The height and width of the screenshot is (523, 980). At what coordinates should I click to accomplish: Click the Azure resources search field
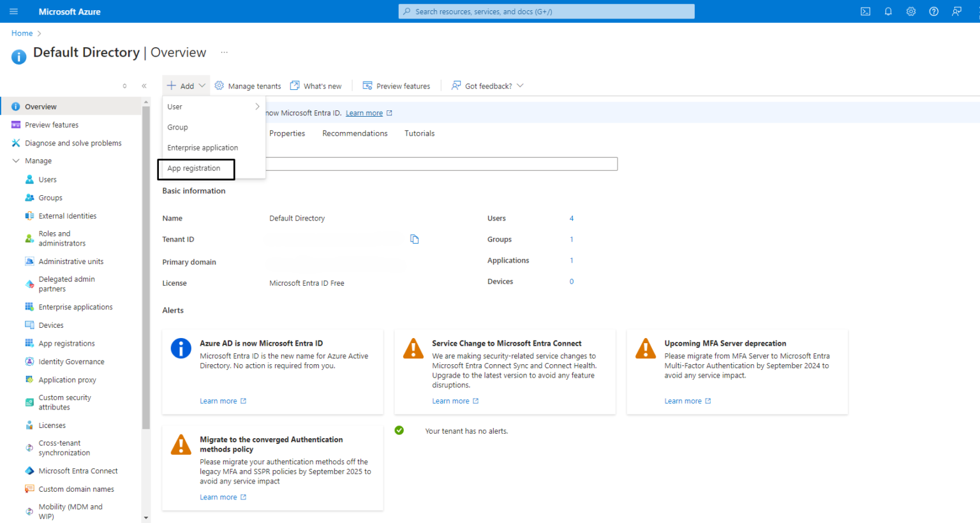point(546,11)
